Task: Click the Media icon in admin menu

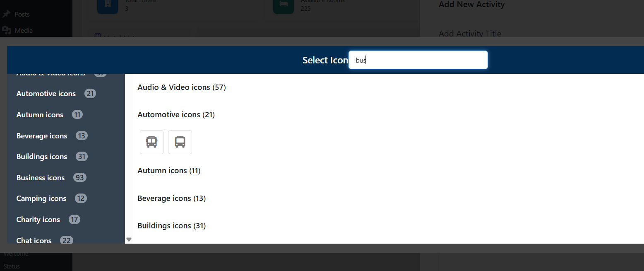Action: point(6,30)
